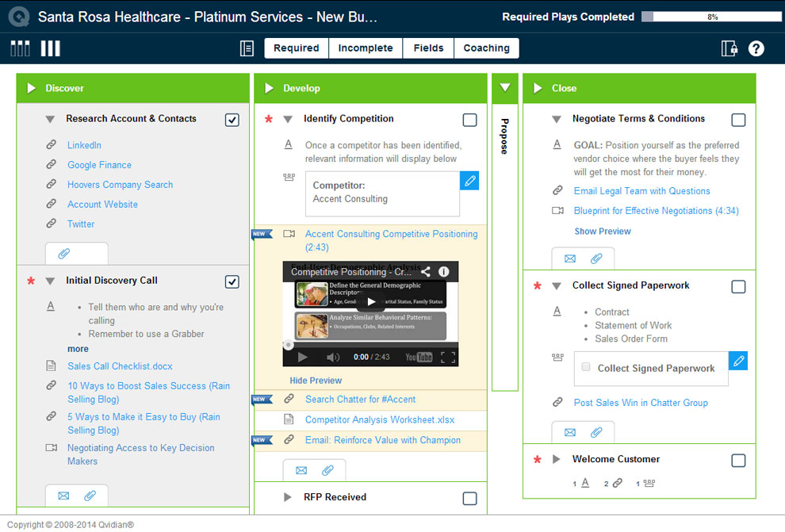The width and height of the screenshot is (785, 532).
Task: Click email icon under Identify Competition
Action: pyautogui.click(x=301, y=470)
